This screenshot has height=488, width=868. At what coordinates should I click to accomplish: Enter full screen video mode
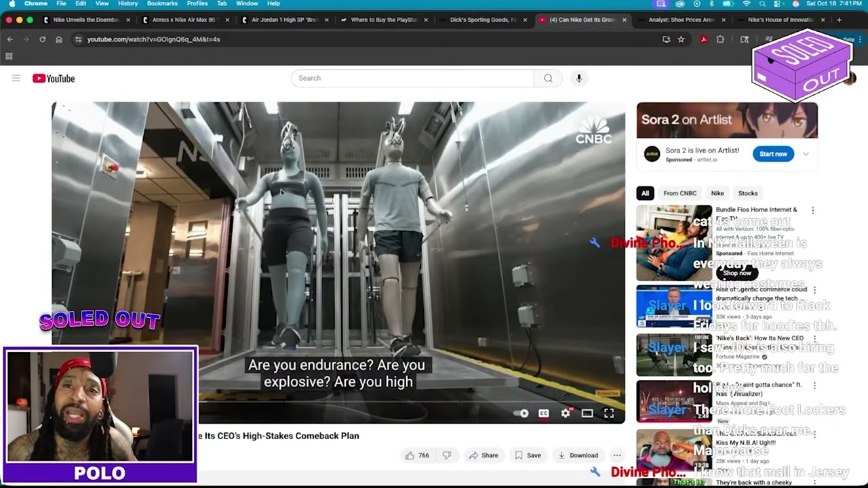609,413
